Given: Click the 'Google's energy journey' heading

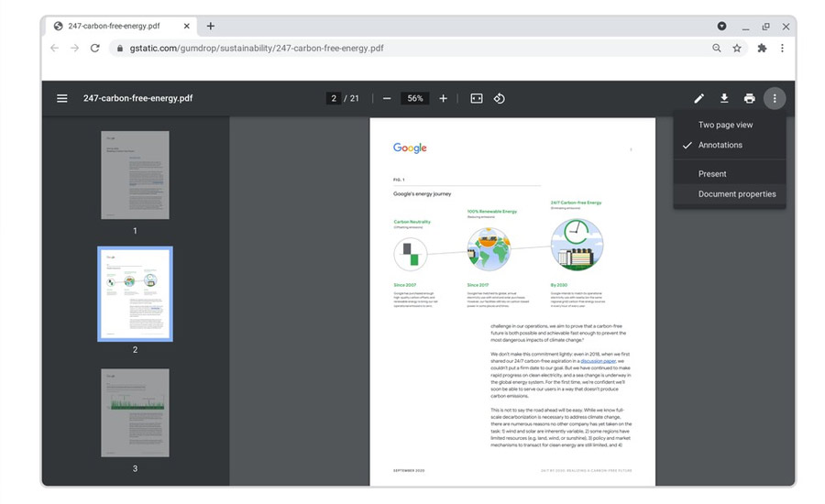Looking at the screenshot, I should coord(422,194).
